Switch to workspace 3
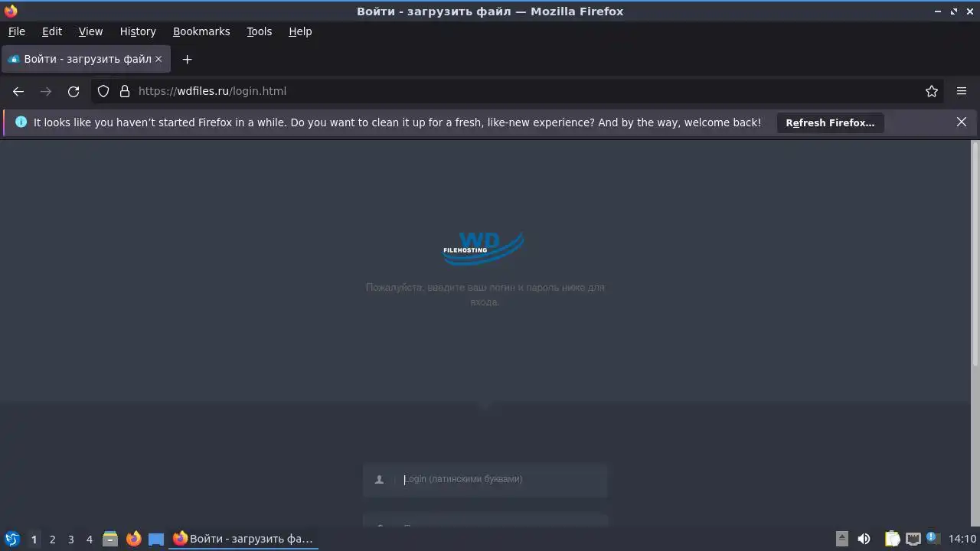980x551 pixels. [x=70, y=540]
